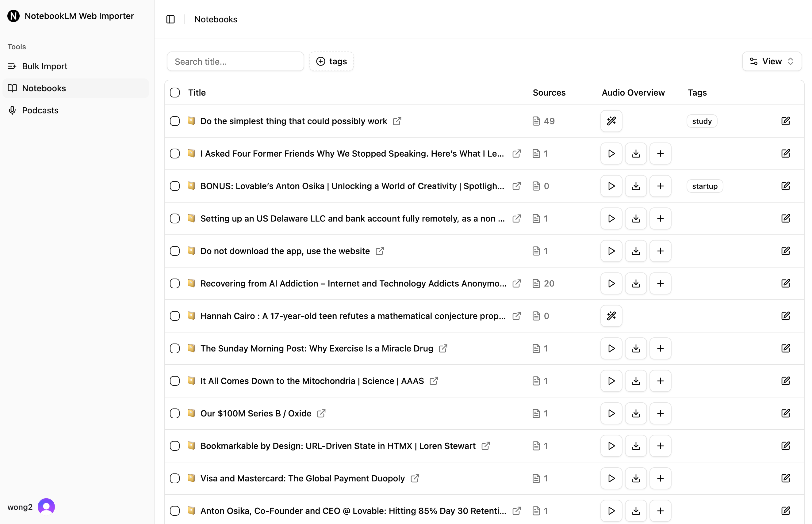Go to Podcasts in the sidebar
This screenshot has height=524, width=812.
pyautogui.click(x=75, y=110)
